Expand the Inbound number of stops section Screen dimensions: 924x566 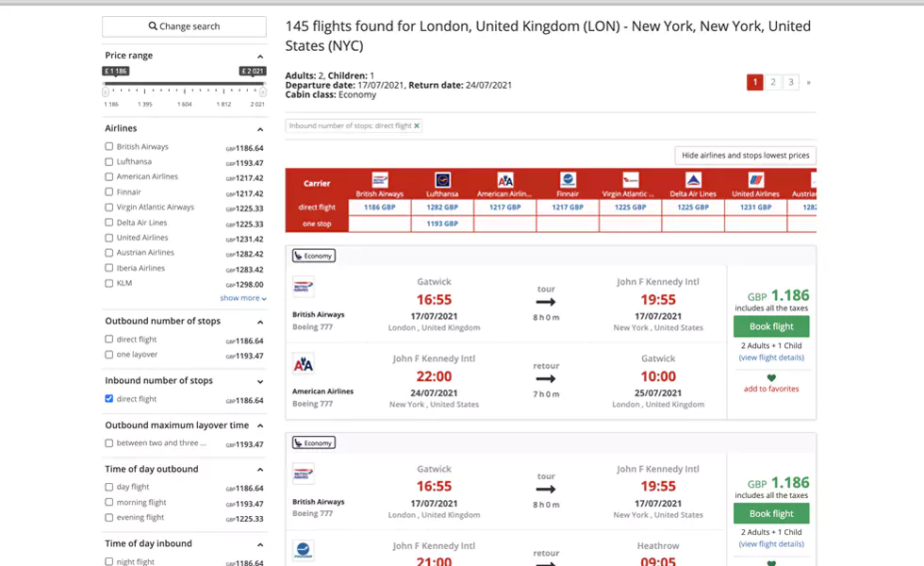(x=260, y=382)
